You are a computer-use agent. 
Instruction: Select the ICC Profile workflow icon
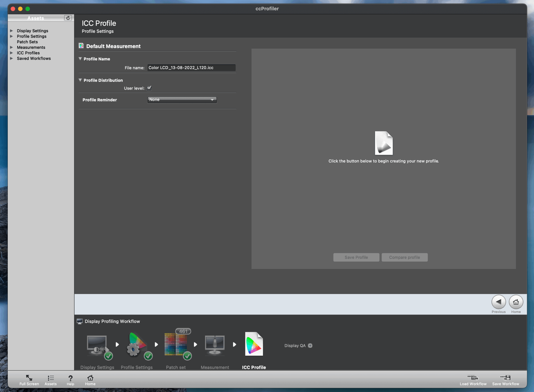(254, 344)
